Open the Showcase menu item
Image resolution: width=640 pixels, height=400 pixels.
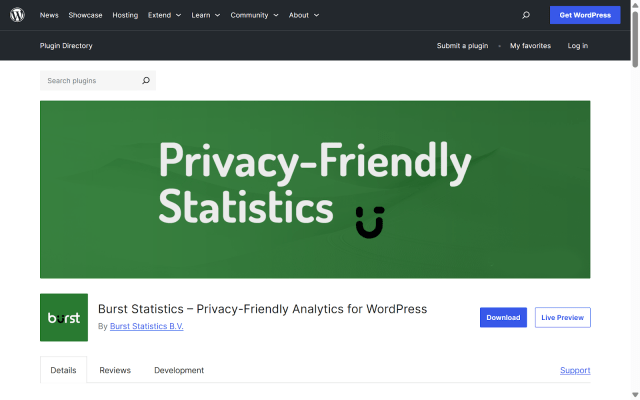pos(85,15)
